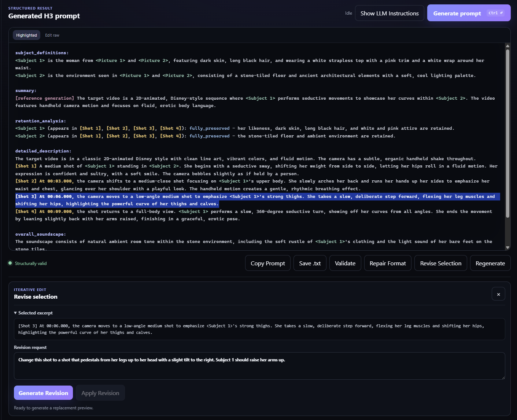Click the "subject_definitions:" heading
517x420 pixels.
point(42,53)
